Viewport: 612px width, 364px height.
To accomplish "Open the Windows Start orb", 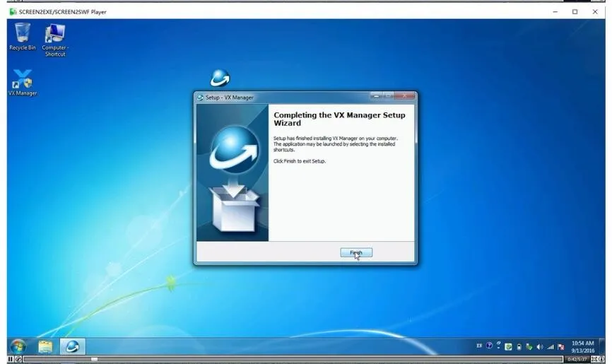I will tap(18, 346).
